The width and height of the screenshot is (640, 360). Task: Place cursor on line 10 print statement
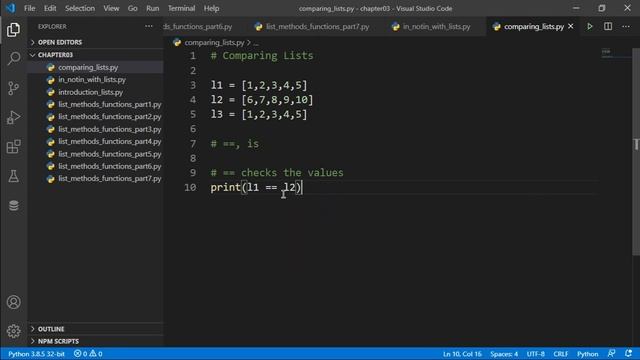(256, 187)
